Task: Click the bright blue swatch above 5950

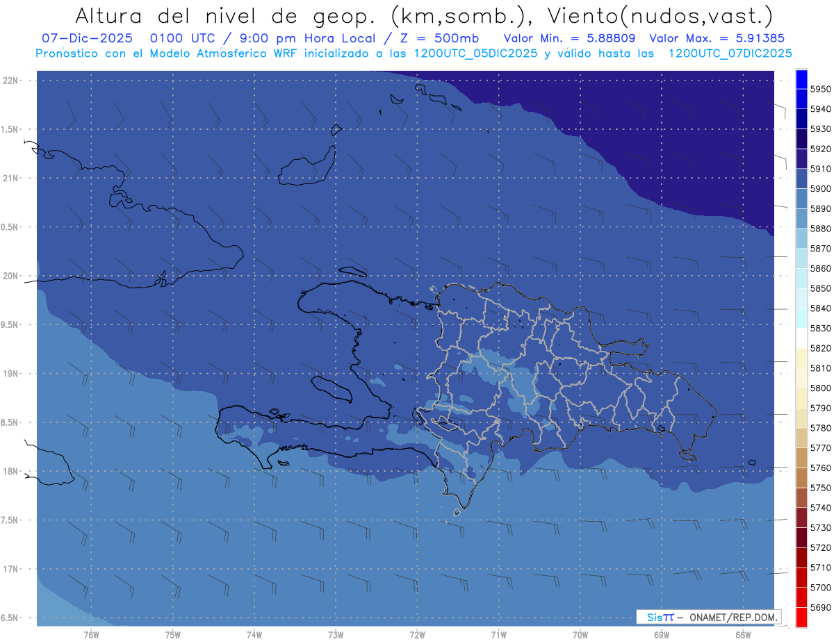Action: coord(801,79)
